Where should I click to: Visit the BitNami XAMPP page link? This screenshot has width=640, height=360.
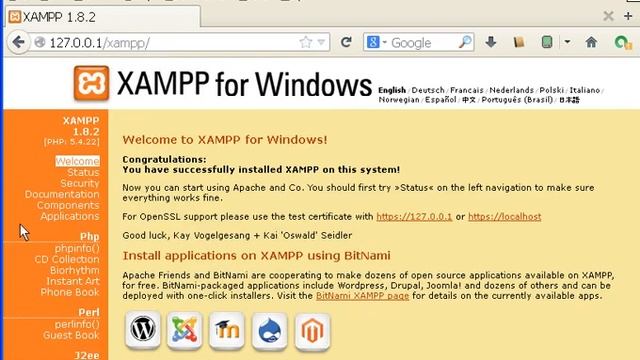pyautogui.click(x=362, y=296)
